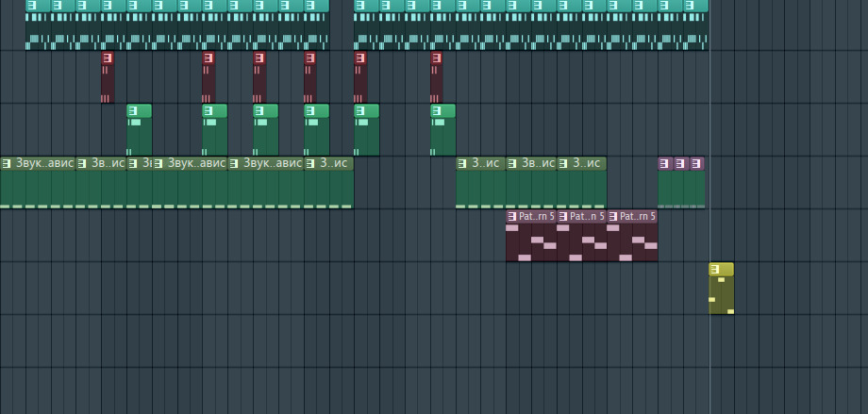The image size is (868, 414).
Task: Click the first red clip's menu icon
Action: [x=107, y=58]
